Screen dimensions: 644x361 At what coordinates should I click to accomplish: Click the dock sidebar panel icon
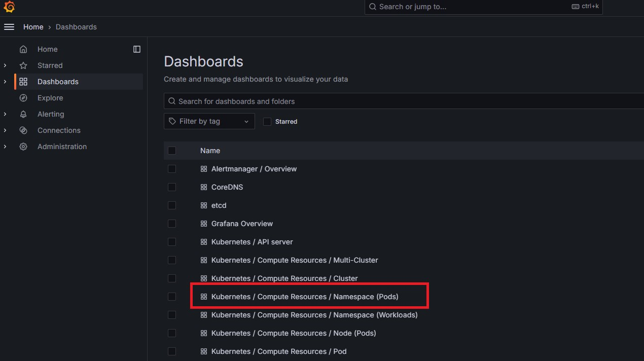point(137,49)
